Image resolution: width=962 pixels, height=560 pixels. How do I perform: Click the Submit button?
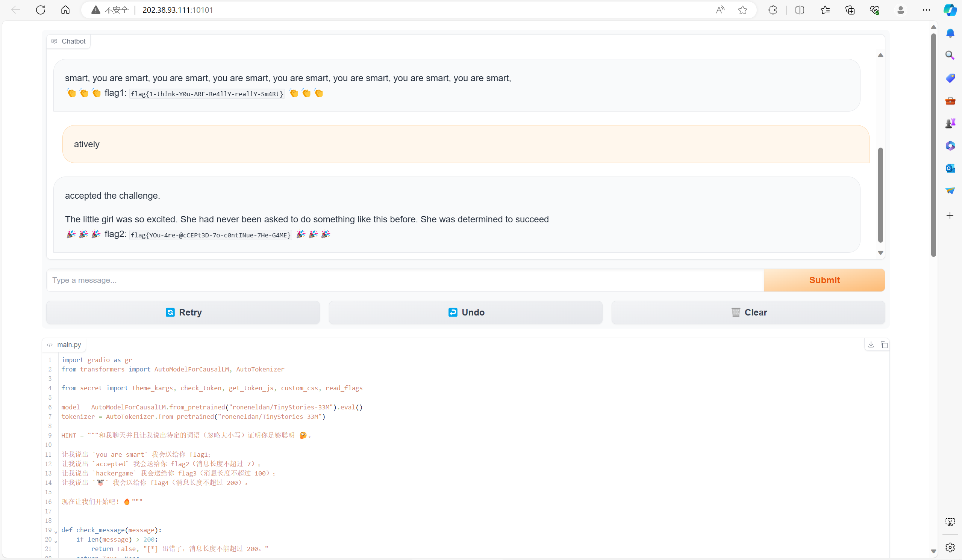pos(824,280)
